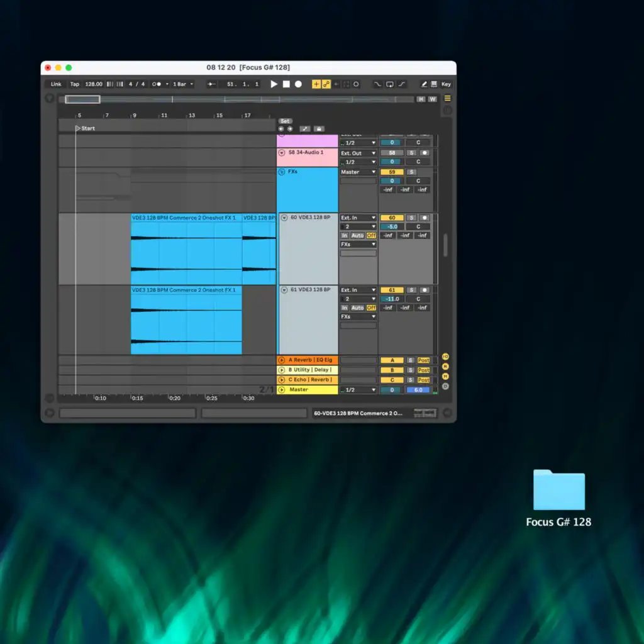Show the In/Out section with I/O button

coord(445,356)
